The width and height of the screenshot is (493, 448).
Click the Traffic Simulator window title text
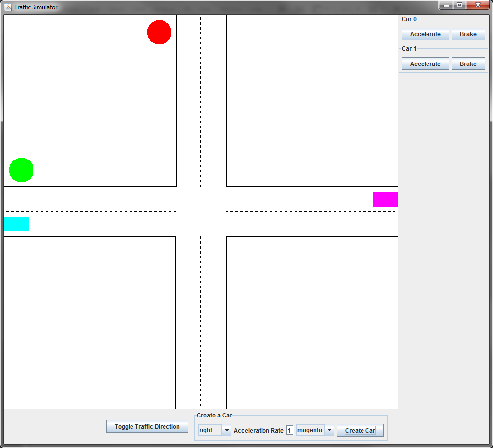click(35, 7)
